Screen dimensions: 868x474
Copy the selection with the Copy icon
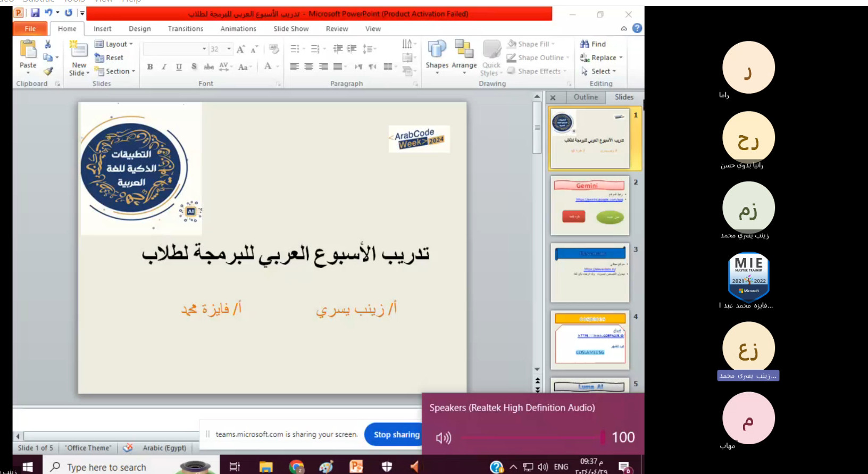48,57
